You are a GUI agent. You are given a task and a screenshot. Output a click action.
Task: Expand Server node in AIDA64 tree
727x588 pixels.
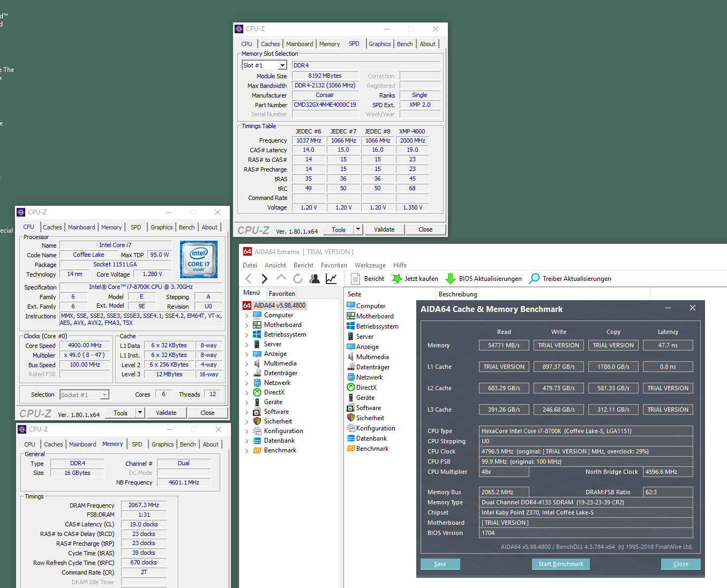(x=246, y=345)
